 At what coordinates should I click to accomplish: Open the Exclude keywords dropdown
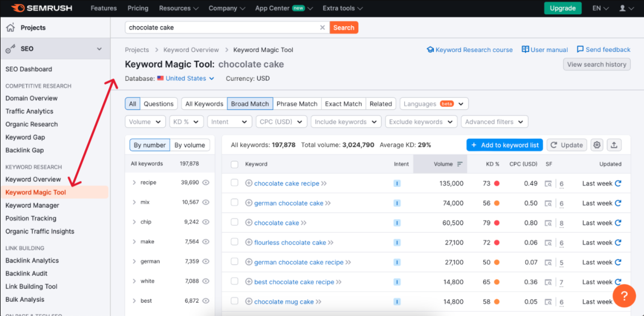(x=421, y=122)
